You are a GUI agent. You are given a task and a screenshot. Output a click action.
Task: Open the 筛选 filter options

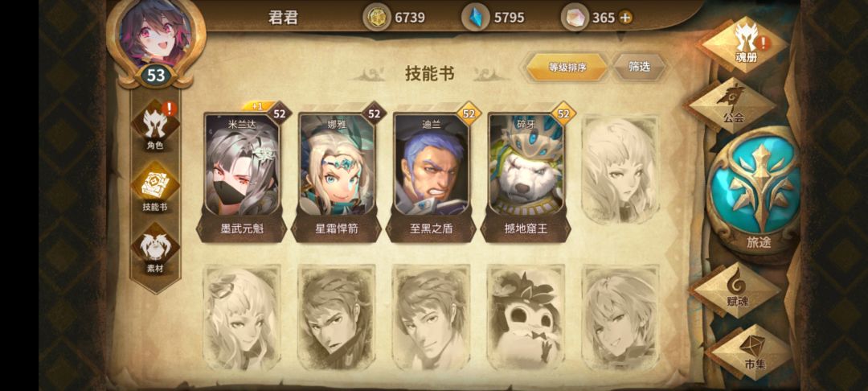[x=639, y=67]
